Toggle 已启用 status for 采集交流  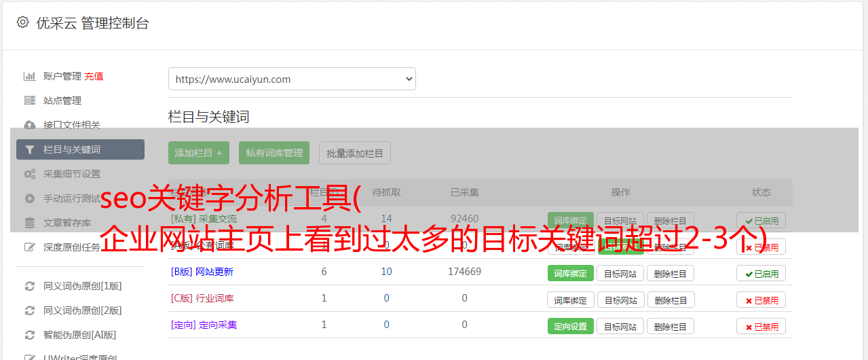pyautogui.click(x=761, y=221)
